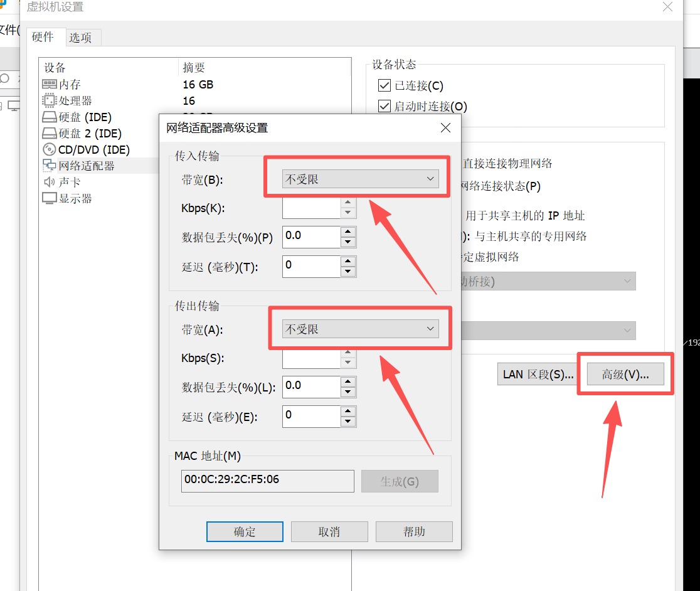Close the 虚拟机设置 window
Viewport: 700px width, 591px height.
coord(667,7)
